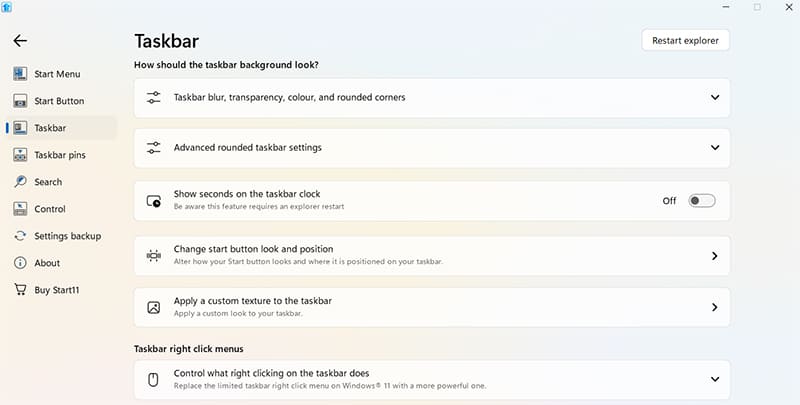Open the Start Menu sidebar label
The width and height of the screenshot is (800, 405).
click(x=57, y=74)
